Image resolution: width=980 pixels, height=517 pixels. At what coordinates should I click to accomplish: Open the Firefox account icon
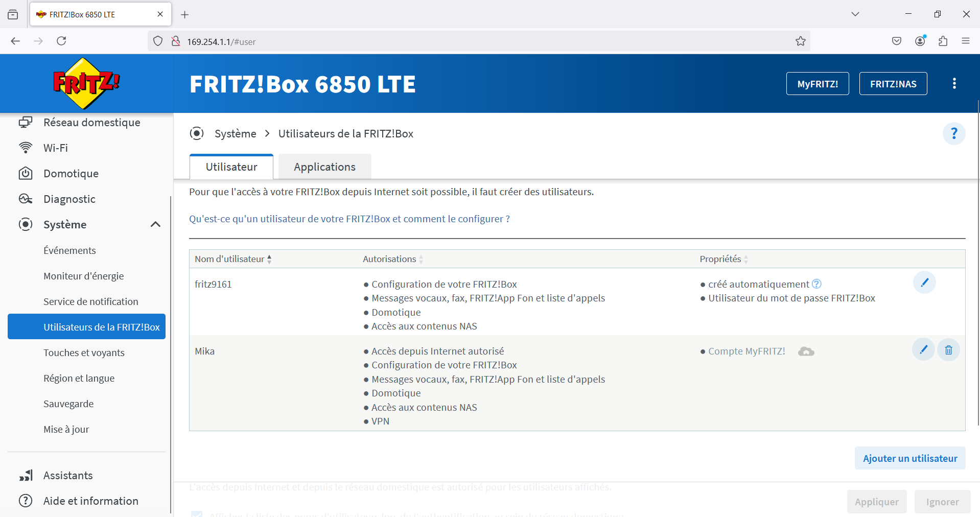[920, 41]
